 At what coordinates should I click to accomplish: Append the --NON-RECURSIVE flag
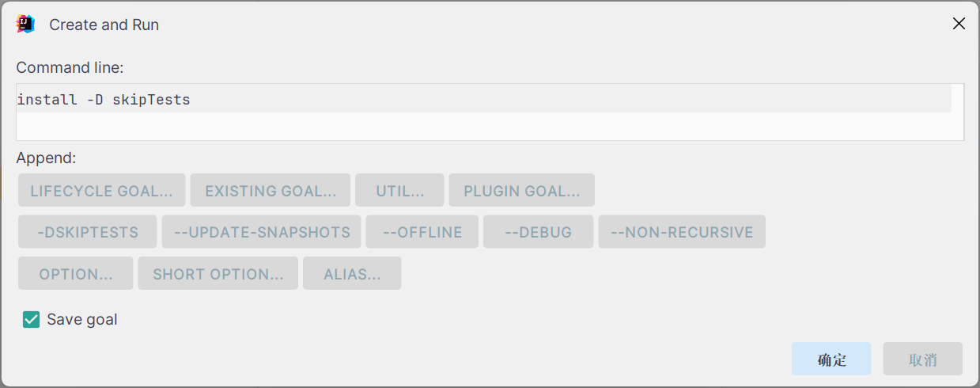point(682,232)
